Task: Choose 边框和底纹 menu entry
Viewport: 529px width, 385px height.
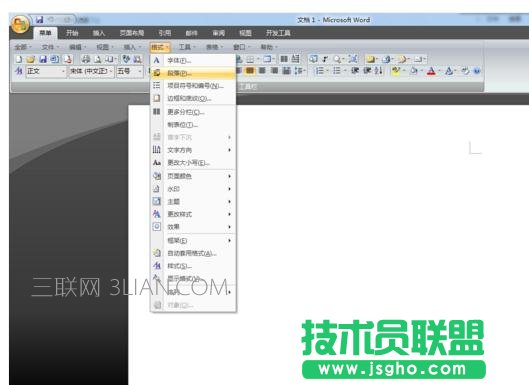Action: (193, 99)
